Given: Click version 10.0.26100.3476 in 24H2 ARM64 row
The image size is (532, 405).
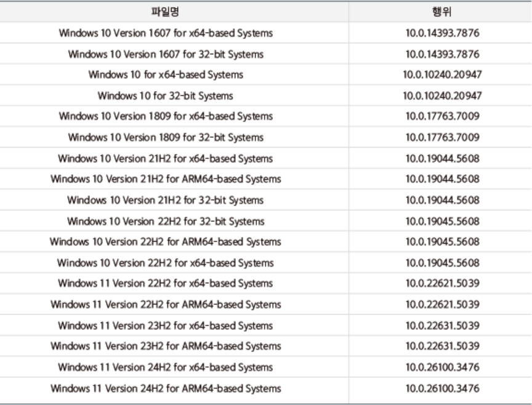Looking at the screenshot, I should [x=441, y=388].
